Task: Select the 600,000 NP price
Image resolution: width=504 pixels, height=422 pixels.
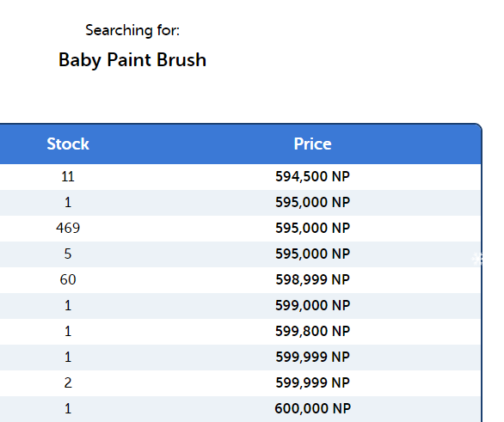Action: pos(312,408)
